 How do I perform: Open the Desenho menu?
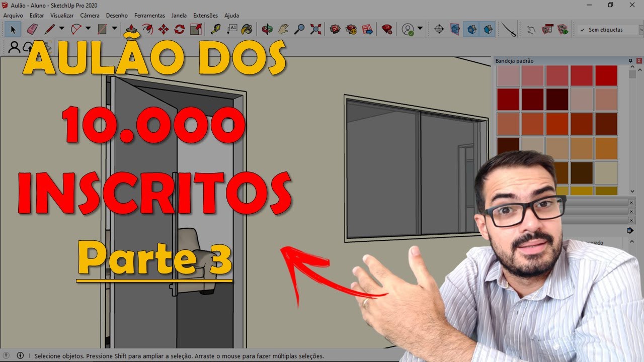[117, 16]
